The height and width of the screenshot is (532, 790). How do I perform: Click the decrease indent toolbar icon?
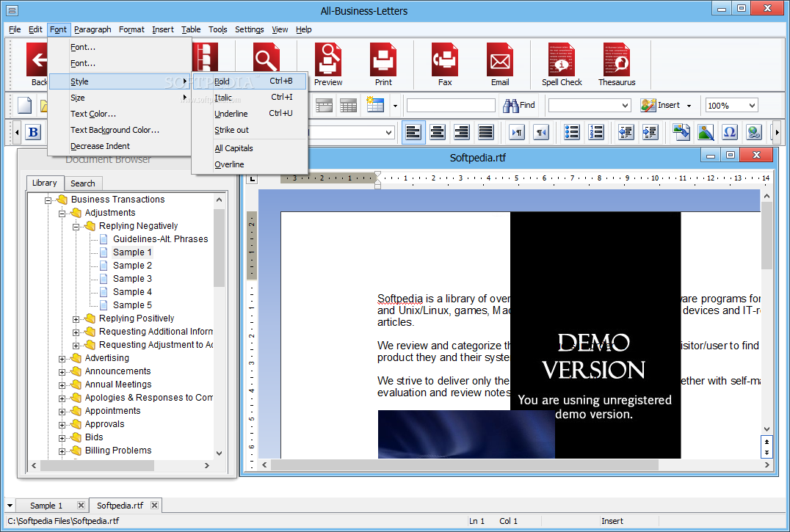click(x=626, y=132)
